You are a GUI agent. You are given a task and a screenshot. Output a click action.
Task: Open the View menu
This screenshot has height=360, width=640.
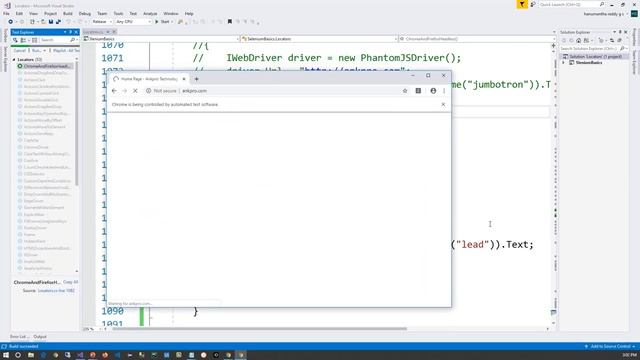33,13
